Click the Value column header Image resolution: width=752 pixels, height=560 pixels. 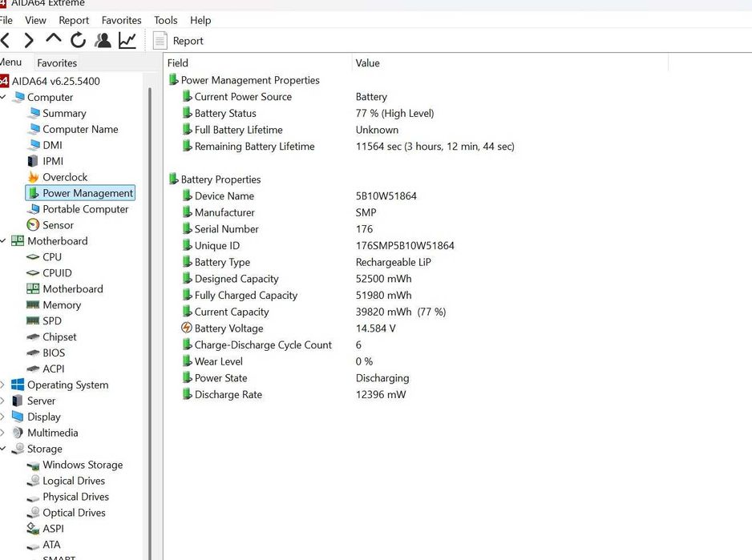[510, 62]
